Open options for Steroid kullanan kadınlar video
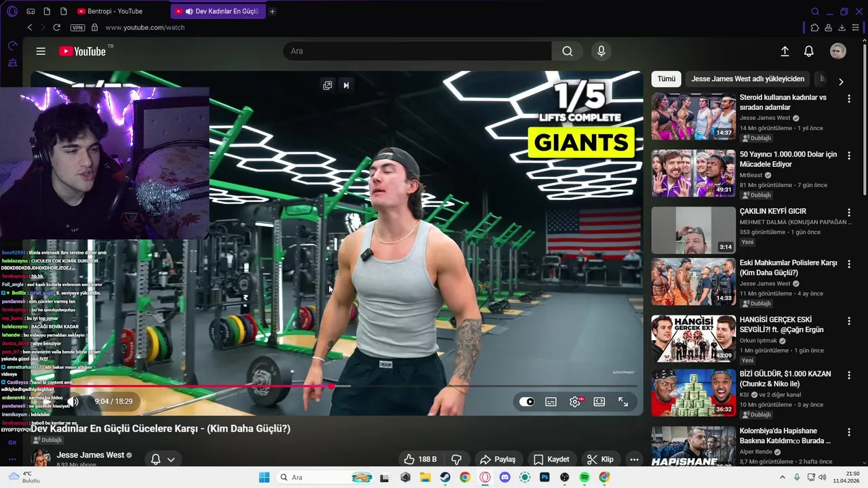The image size is (868, 488). (849, 99)
